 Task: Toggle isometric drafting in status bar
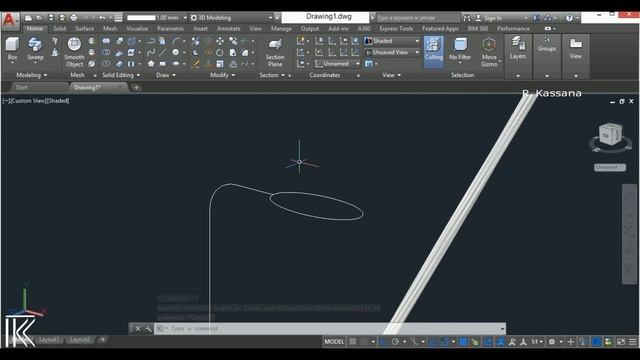pos(414,342)
